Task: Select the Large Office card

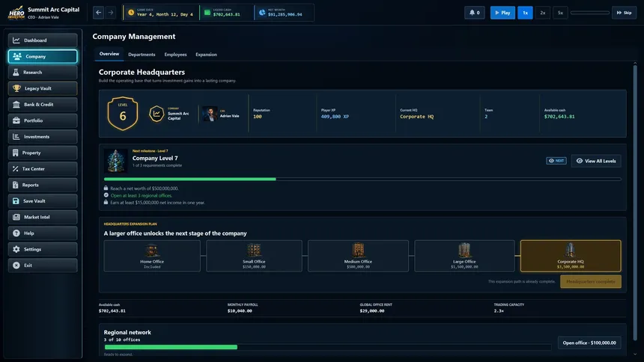Action: [x=464, y=256]
